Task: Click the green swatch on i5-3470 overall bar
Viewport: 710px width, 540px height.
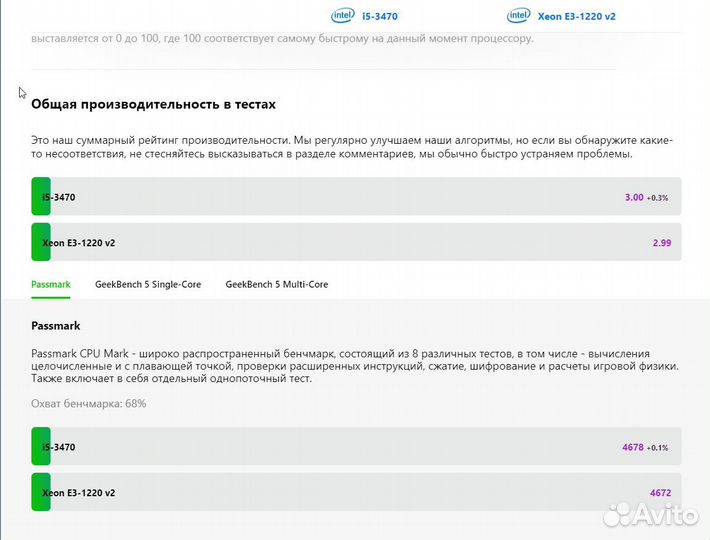Action: (x=41, y=197)
